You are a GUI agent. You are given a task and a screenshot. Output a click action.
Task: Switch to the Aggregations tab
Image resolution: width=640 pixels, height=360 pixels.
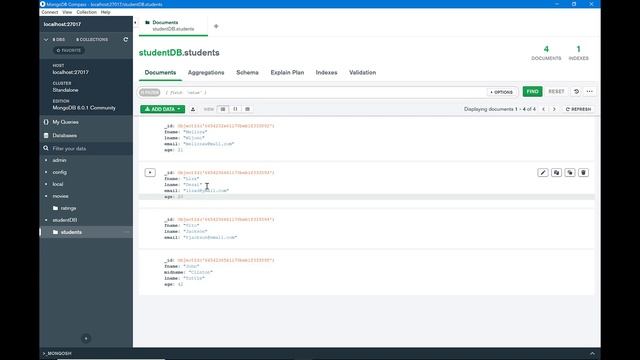[x=206, y=73]
